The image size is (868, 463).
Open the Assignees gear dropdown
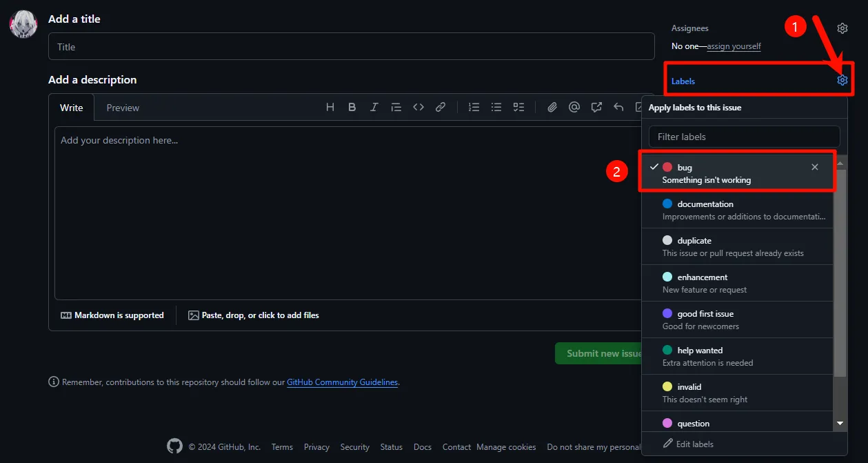(842, 28)
